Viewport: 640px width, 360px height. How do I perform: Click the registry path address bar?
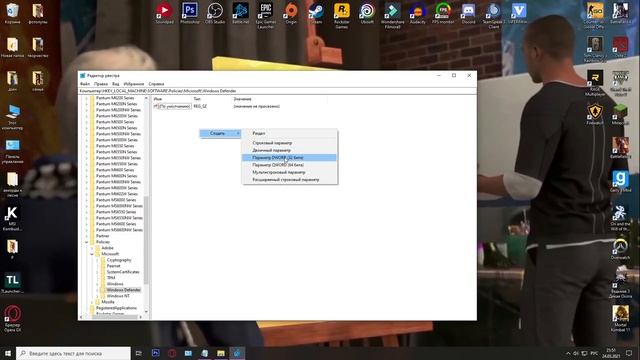[x=277, y=91]
